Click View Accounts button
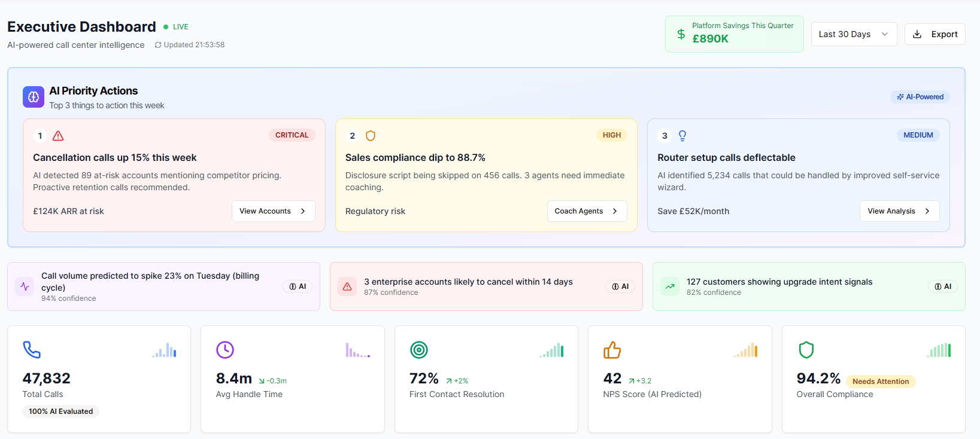980x439 pixels. [x=273, y=211]
